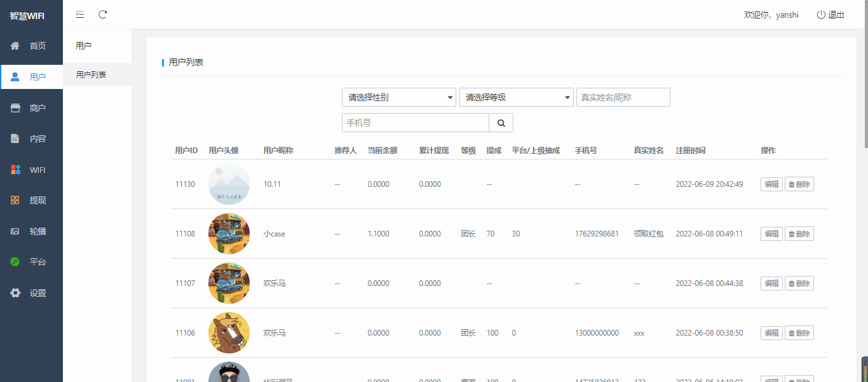The image size is (868, 382).
Task: Click the image icon beside 轮播
Action: (x=15, y=231)
